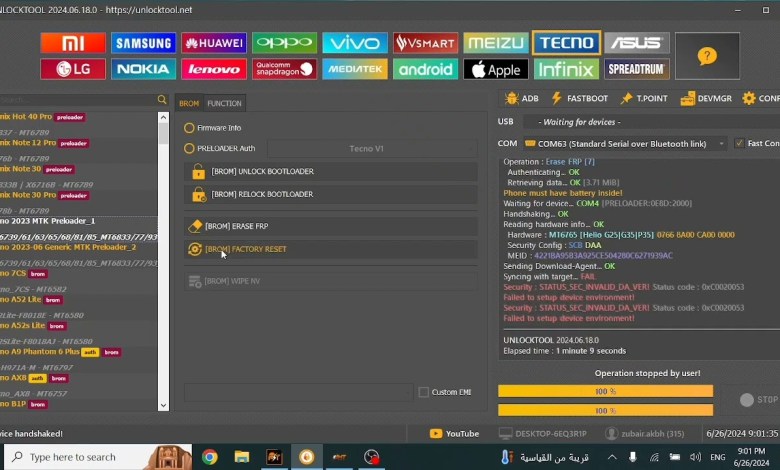Select the Firmware Info radio option
780x470 pixels.
[190, 128]
